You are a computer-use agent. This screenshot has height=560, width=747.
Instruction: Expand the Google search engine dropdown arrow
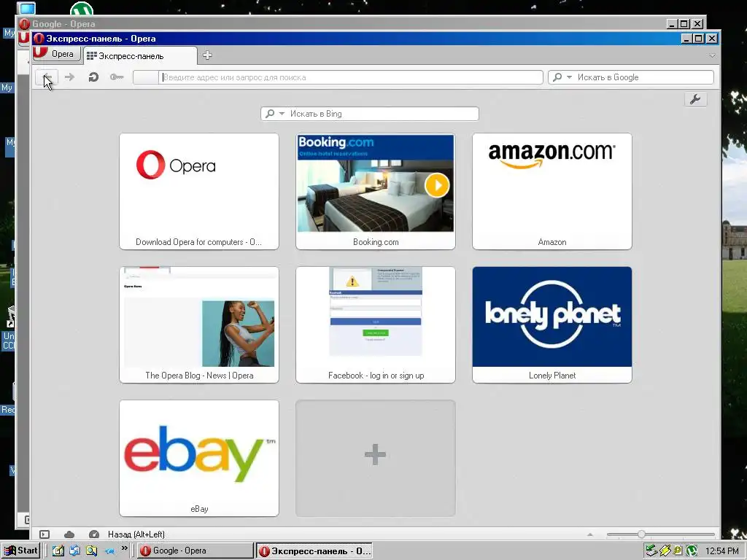point(569,77)
